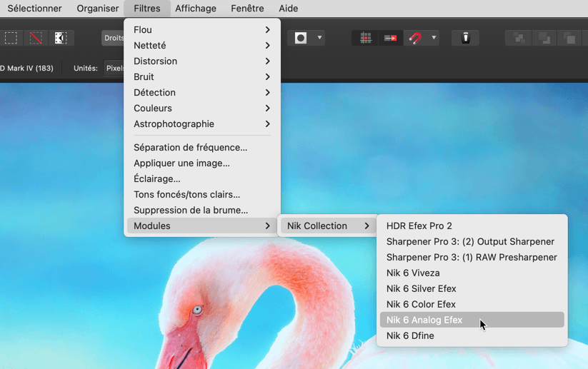Expand the Bruit submenu
The width and height of the screenshot is (588, 369).
click(202, 77)
